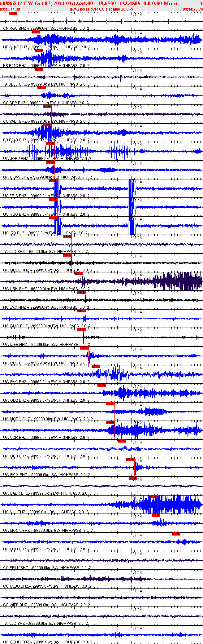The image size is (203, 644).
Task: Click red pick flag on CC.VALT trace
Action: click(47, 106)
